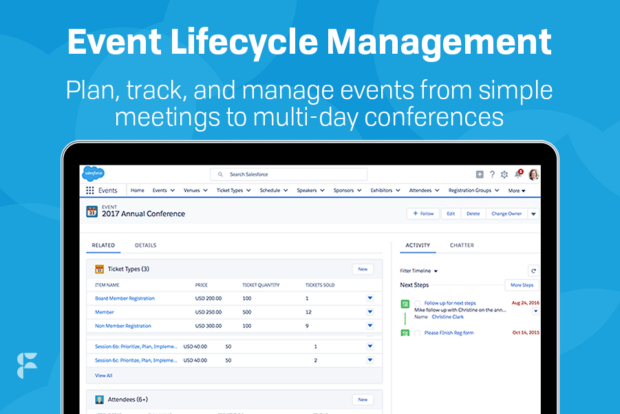Open the More navigation menu

point(516,191)
